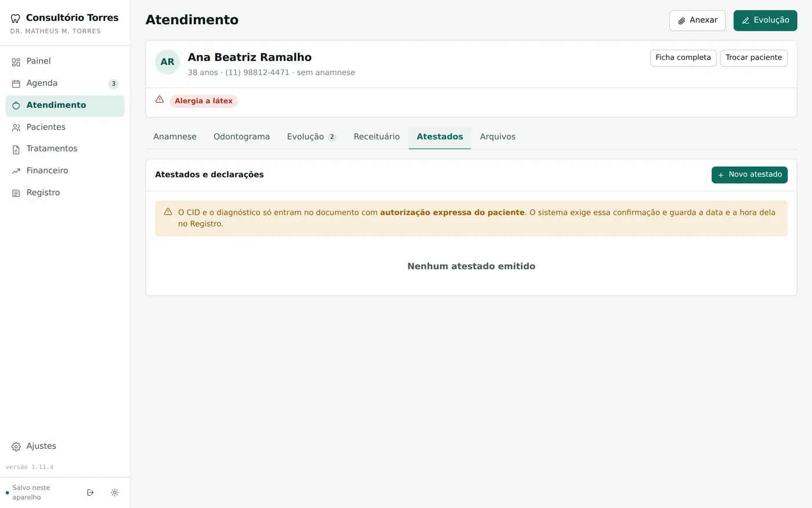Click the phone number (11) 98812-4471
Screen dimensions: 812x508
[x=257, y=73]
